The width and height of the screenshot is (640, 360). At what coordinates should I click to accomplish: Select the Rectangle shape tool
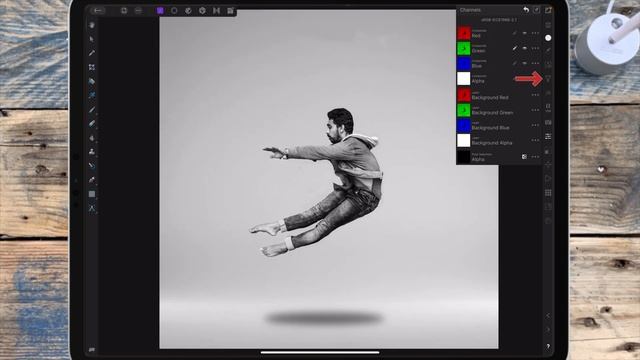[92, 194]
